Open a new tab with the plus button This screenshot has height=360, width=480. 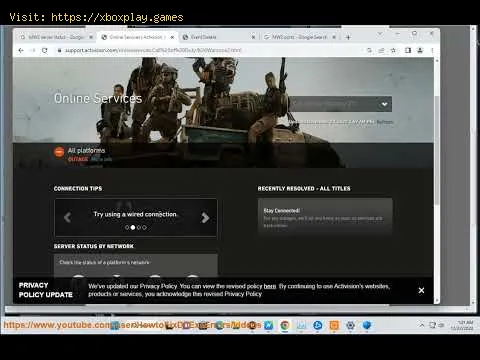[x=348, y=37]
